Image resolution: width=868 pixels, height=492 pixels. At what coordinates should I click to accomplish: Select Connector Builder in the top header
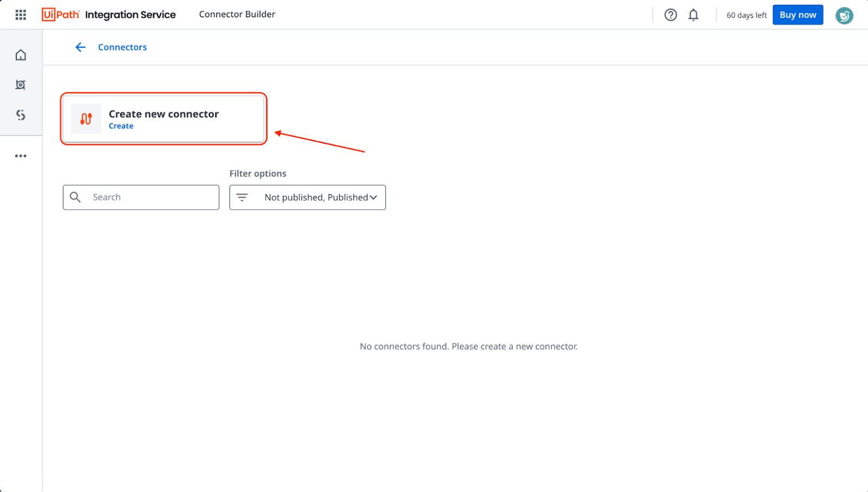click(237, 15)
